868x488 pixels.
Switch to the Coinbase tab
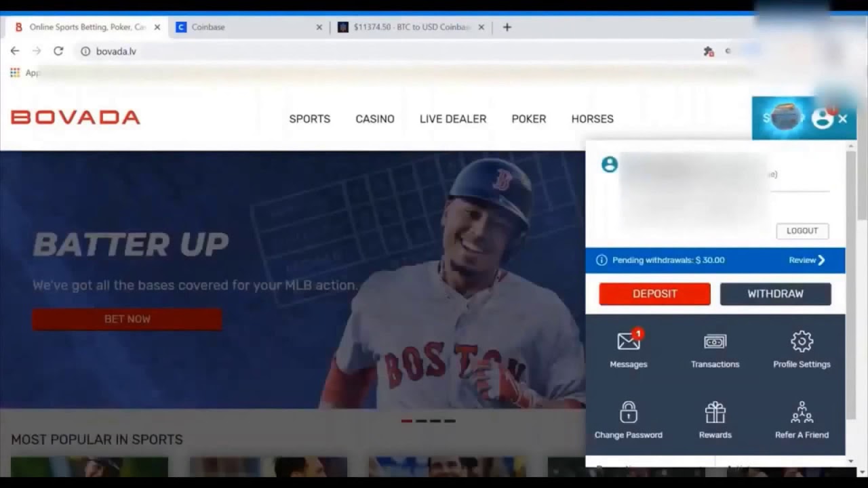tap(250, 27)
